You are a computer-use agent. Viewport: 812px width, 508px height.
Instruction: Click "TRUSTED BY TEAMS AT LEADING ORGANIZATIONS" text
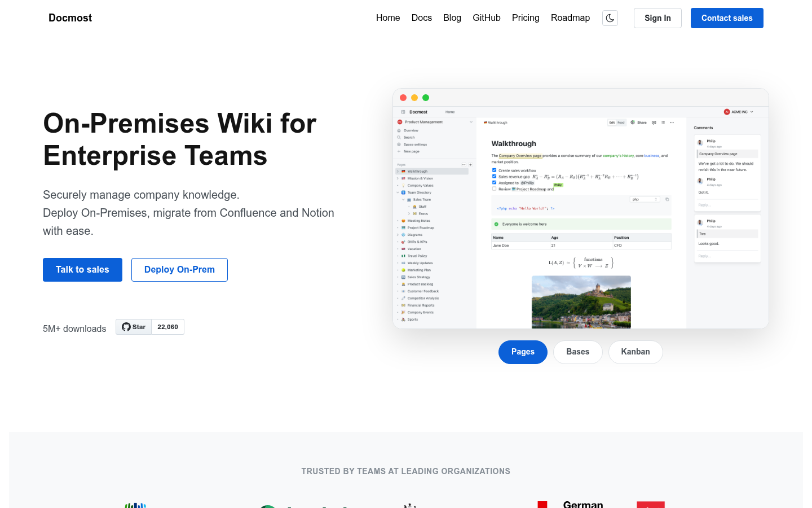coord(406,471)
